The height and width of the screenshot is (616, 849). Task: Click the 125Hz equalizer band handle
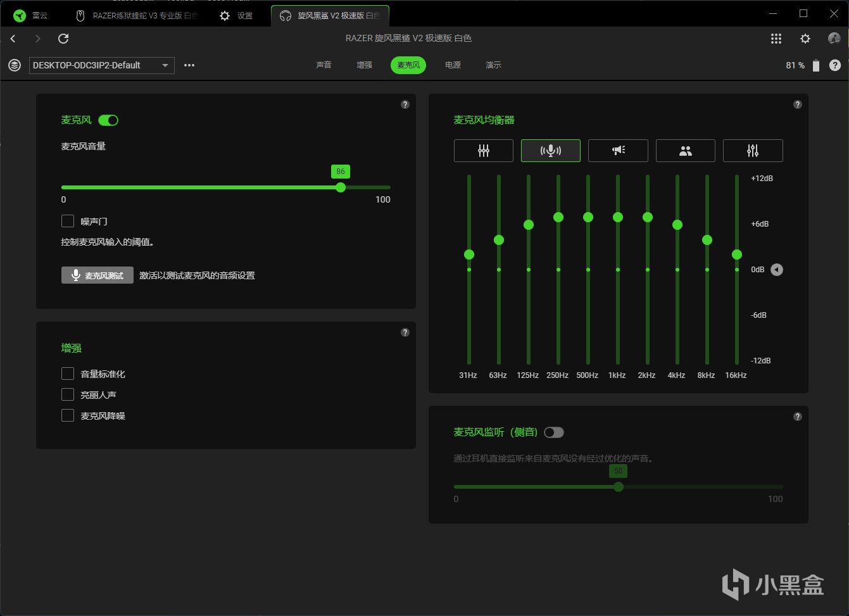click(529, 225)
